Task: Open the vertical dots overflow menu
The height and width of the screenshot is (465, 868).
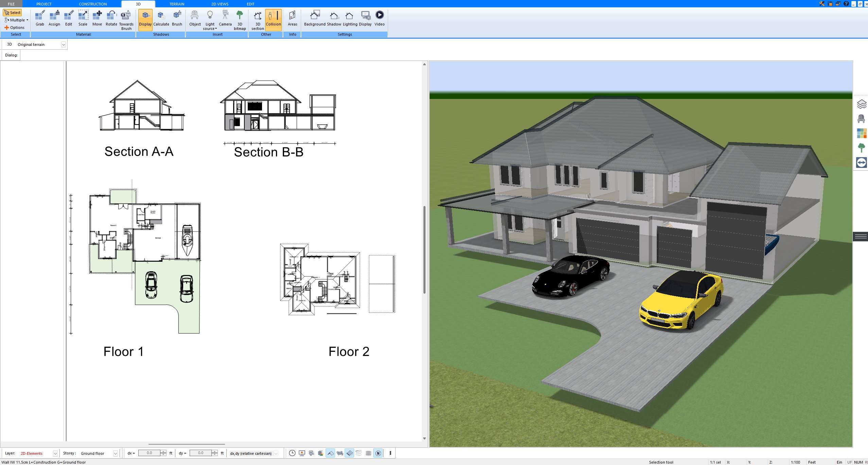Action: click(x=390, y=453)
